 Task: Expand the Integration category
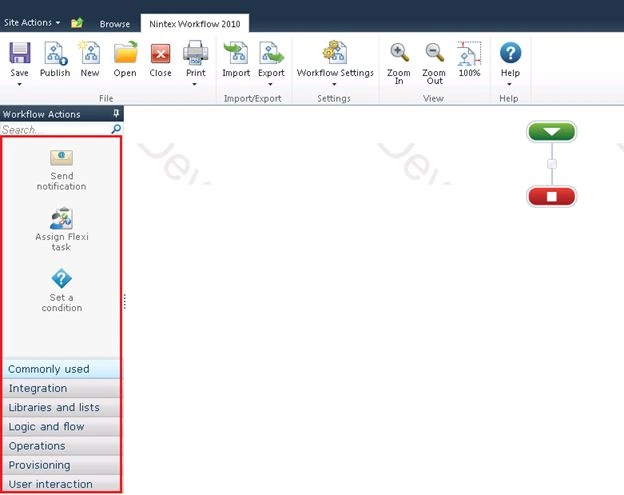pos(61,388)
